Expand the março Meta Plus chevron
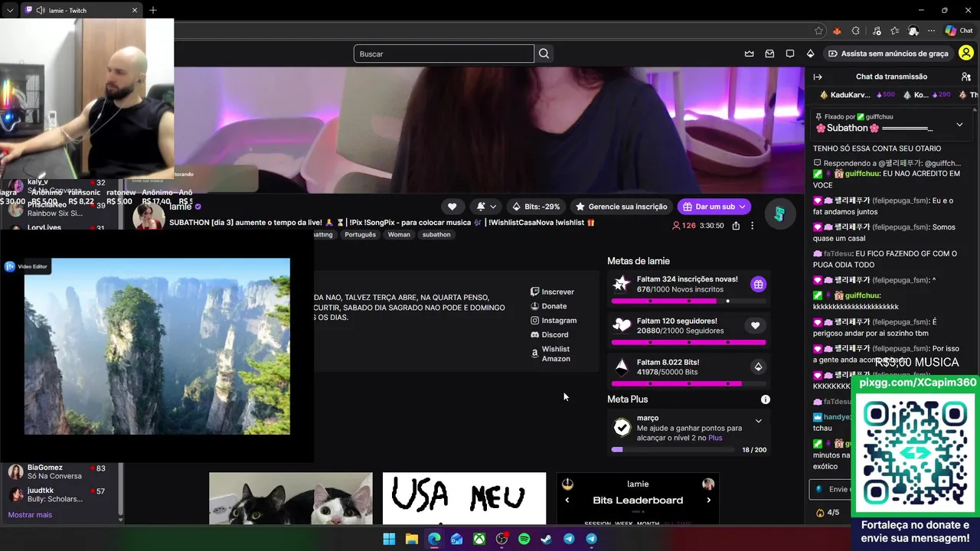The image size is (980, 551). (758, 421)
